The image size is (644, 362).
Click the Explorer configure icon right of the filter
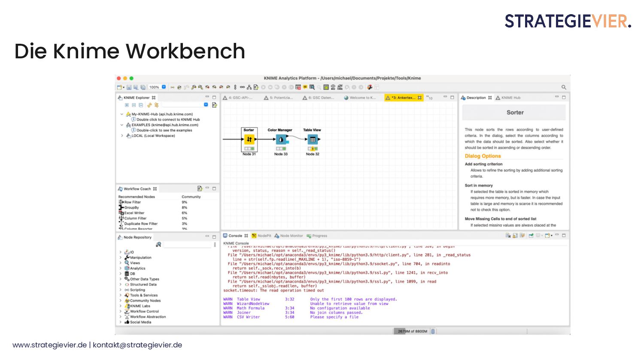point(214,105)
